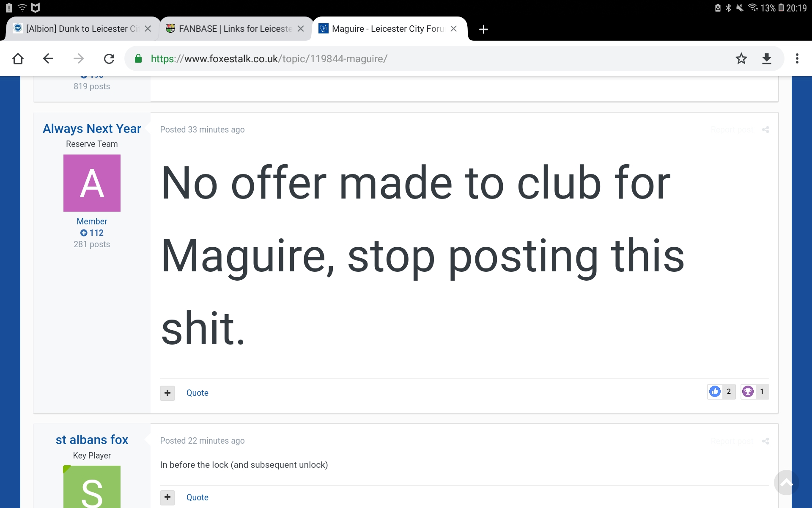Tap the browser home icon

18,59
